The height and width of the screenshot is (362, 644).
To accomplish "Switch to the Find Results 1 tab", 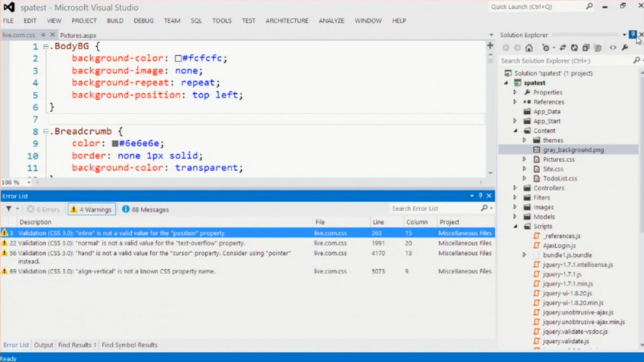I will [x=76, y=345].
